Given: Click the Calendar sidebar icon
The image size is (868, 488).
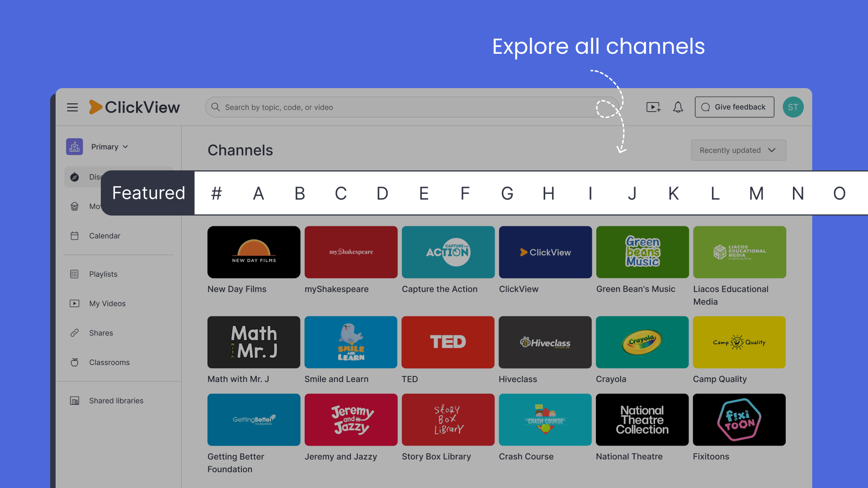Looking at the screenshot, I should 75,236.
